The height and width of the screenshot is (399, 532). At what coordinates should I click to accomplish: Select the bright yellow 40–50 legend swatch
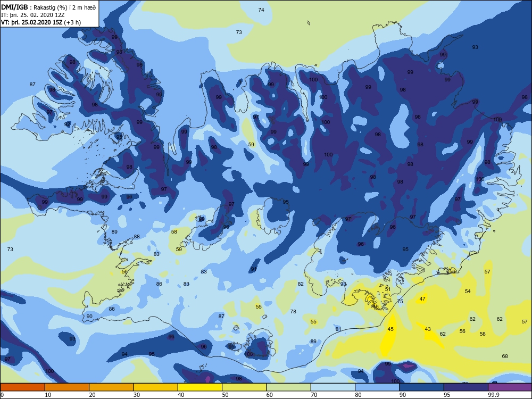(200, 387)
